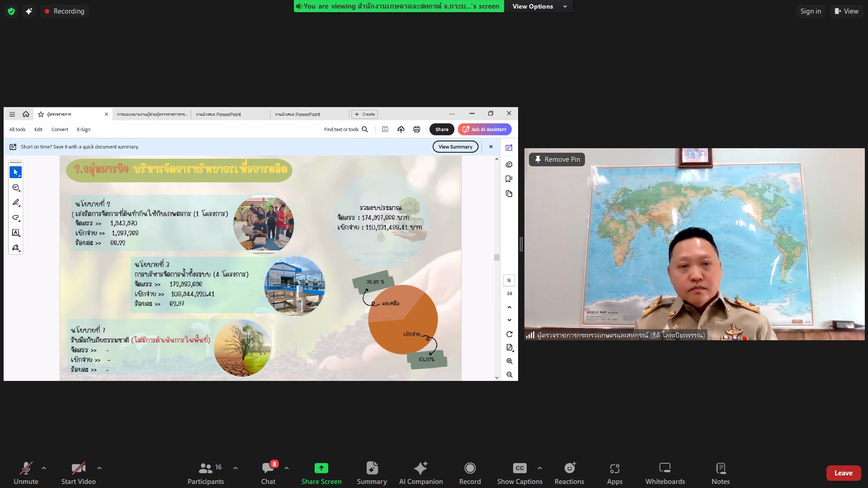
Task: Expand audio settings arrow beside Unmute
Action: pyautogui.click(x=44, y=468)
